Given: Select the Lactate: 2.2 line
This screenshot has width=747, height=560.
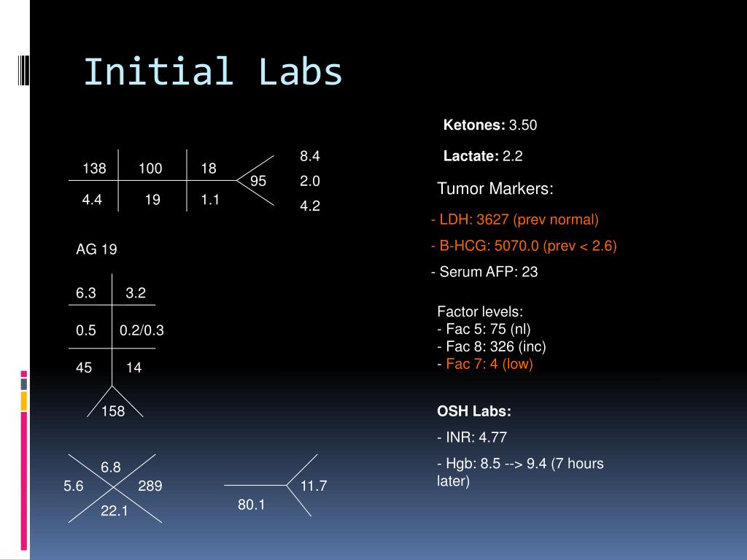Looking at the screenshot, I should click(x=483, y=156).
